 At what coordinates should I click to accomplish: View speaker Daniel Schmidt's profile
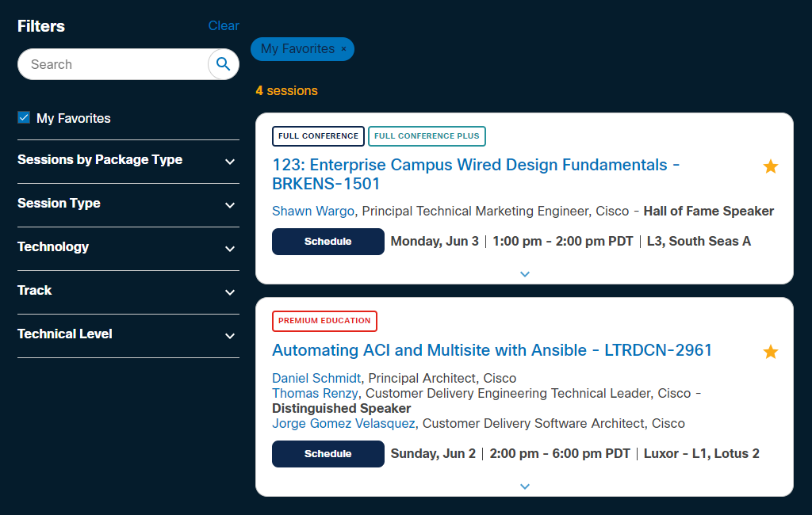click(316, 378)
